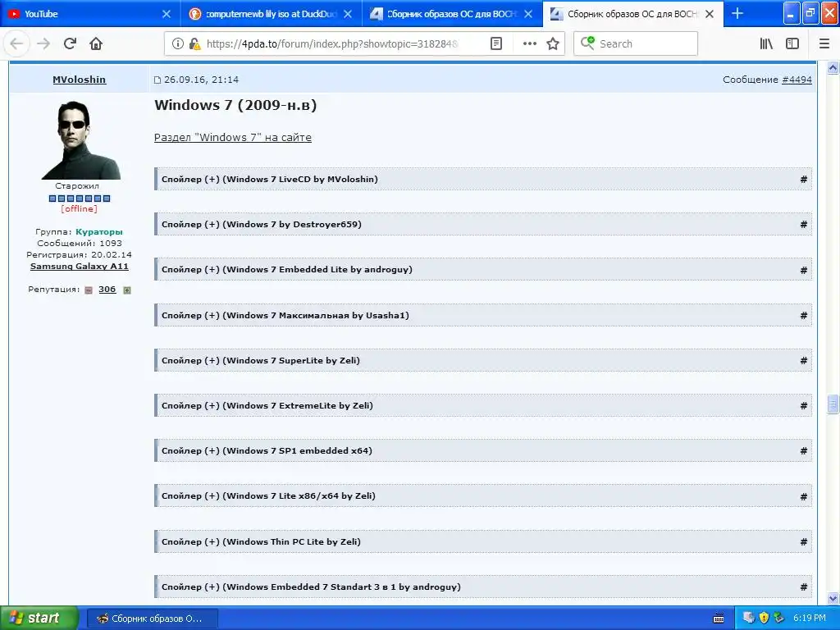Close the YouTube tab
This screenshot has width=840, height=630.
[166, 14]
